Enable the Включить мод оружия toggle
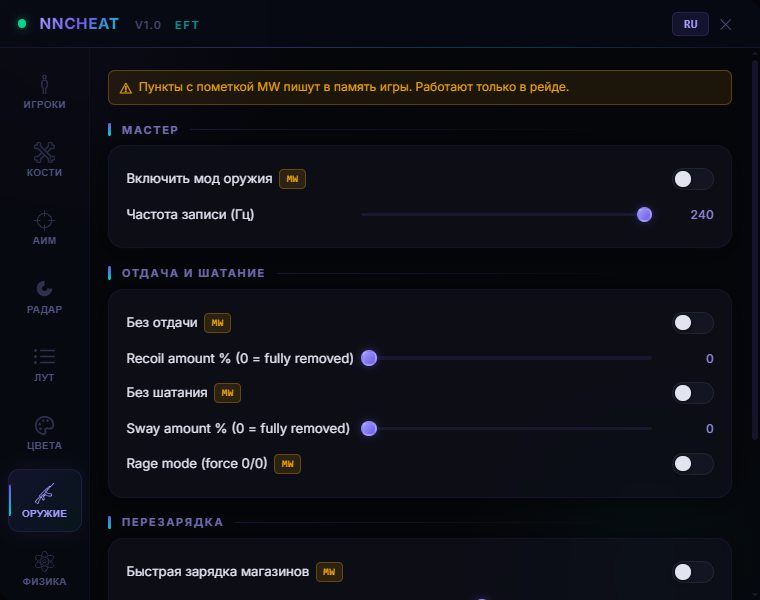Viewport: 760px width, 600px height. tap(693, 179)
